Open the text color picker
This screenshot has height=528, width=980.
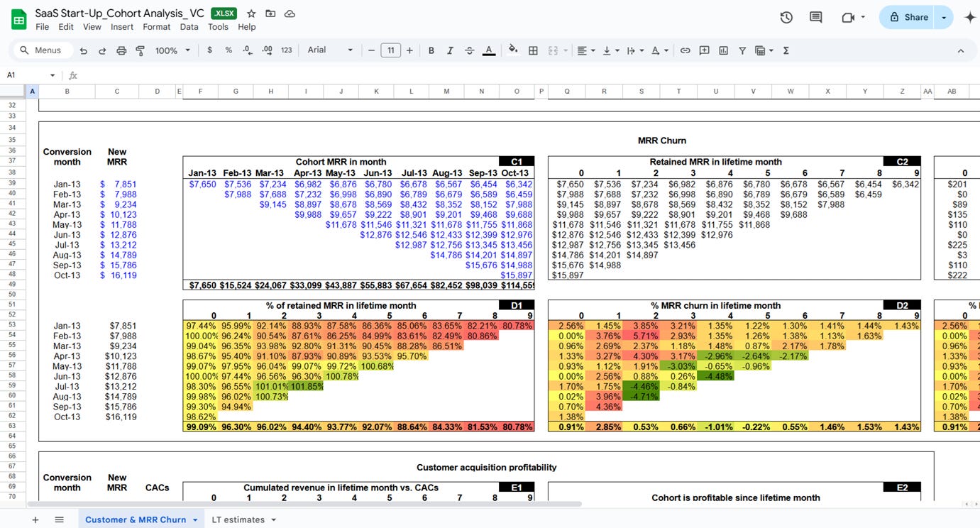(x=489, y=50)
